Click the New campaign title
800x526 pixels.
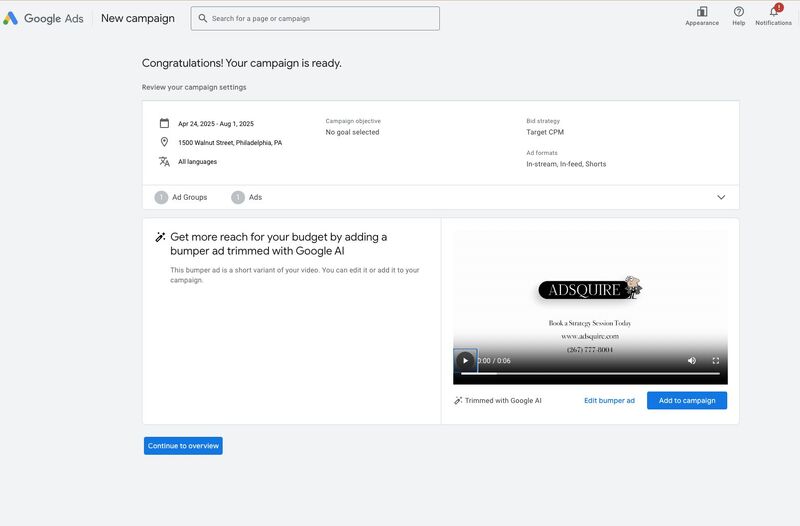pyautogui.click(x=138, y=18)
